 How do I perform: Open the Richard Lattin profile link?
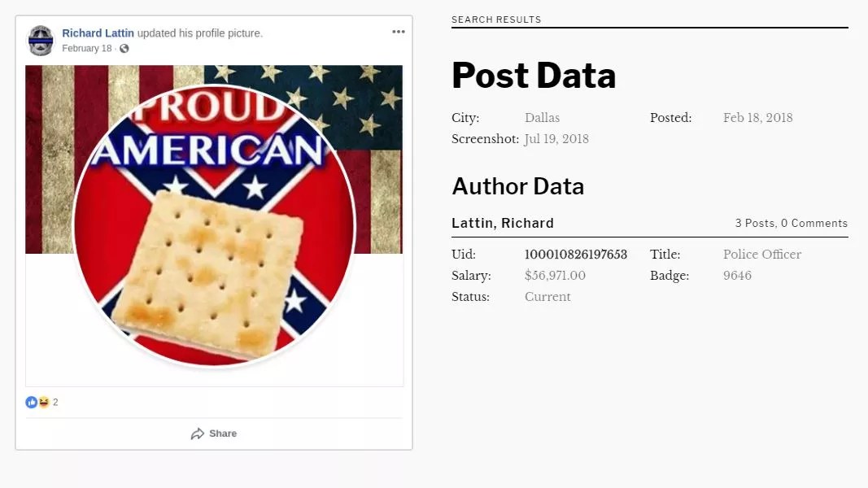[98, 33]
